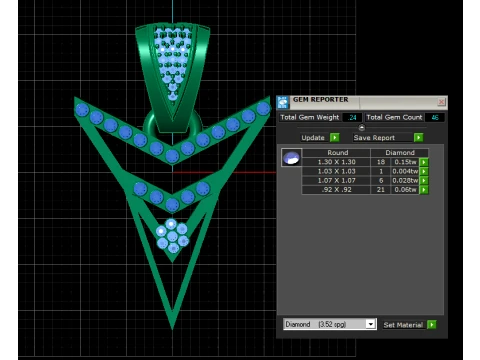Click the Total Gem Weight label

pos(310,117)
